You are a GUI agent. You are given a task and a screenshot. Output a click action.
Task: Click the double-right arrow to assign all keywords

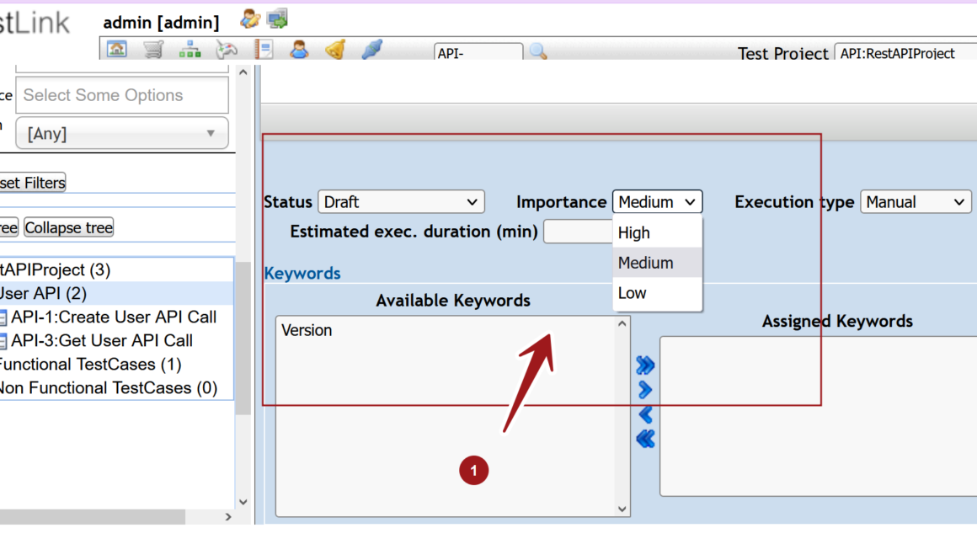coord(644,365)
